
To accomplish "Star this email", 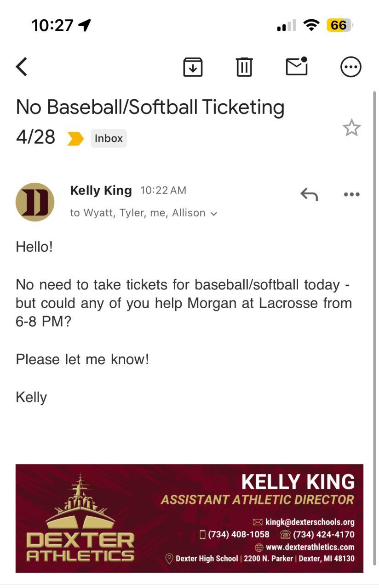I will [351, 128].
